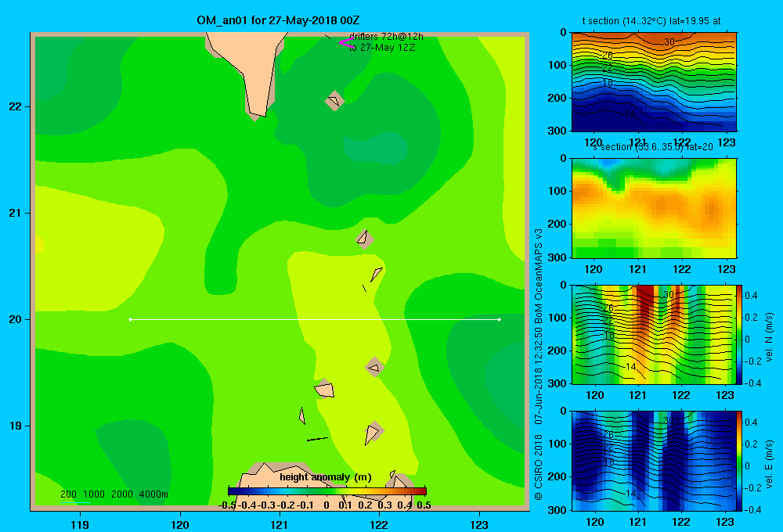Click the small island near 20.75N 121.85E
The width and height of the screenshot is (783, 532).
pyautogui.click(x=365, y=239)
